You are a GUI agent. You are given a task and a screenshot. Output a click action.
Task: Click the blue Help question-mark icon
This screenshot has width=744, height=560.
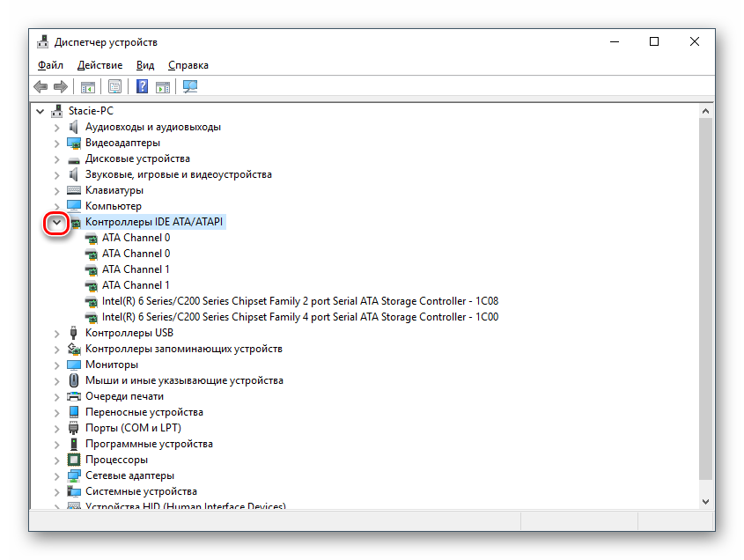pos(142,86)
